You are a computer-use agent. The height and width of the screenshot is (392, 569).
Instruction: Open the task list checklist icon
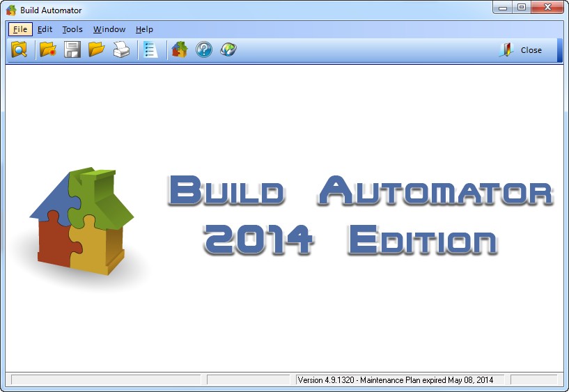[150, 49]
